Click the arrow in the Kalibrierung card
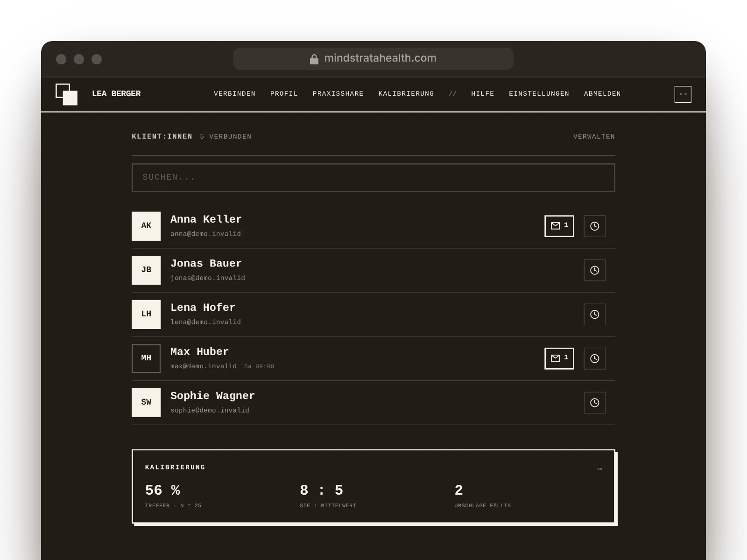 [599, 469]
